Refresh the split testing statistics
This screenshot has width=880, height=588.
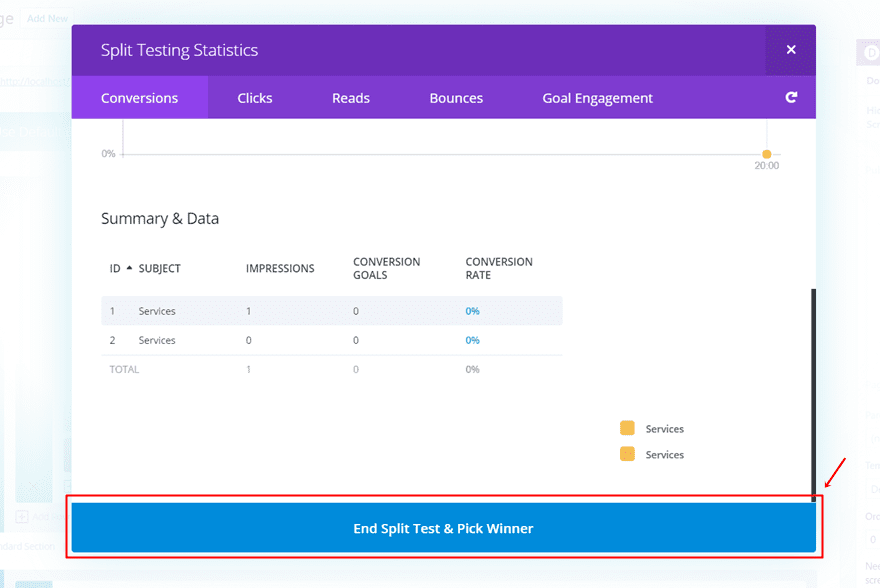tap(791, 98)
